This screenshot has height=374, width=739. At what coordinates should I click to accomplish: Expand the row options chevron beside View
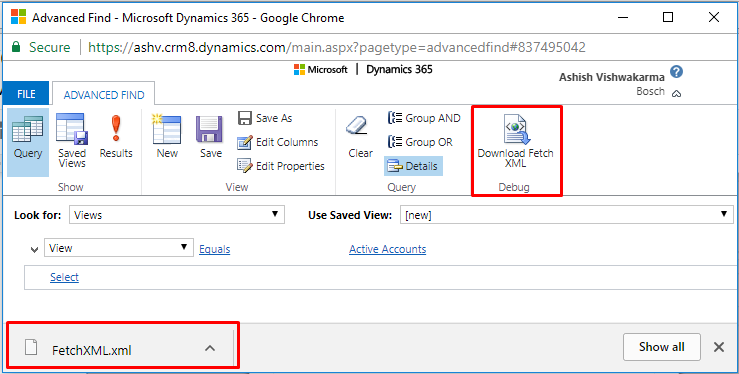click(x=34, y=250)
